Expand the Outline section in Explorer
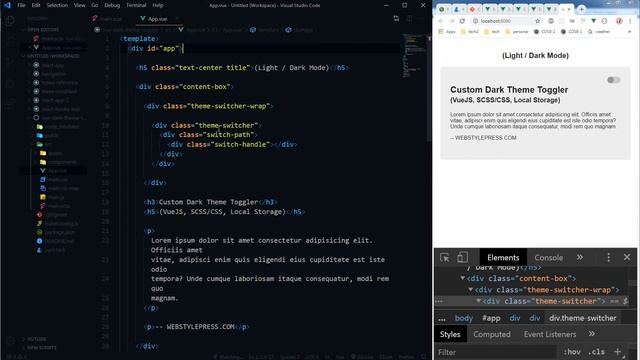 pyautogui.click(x=37, y=339)
